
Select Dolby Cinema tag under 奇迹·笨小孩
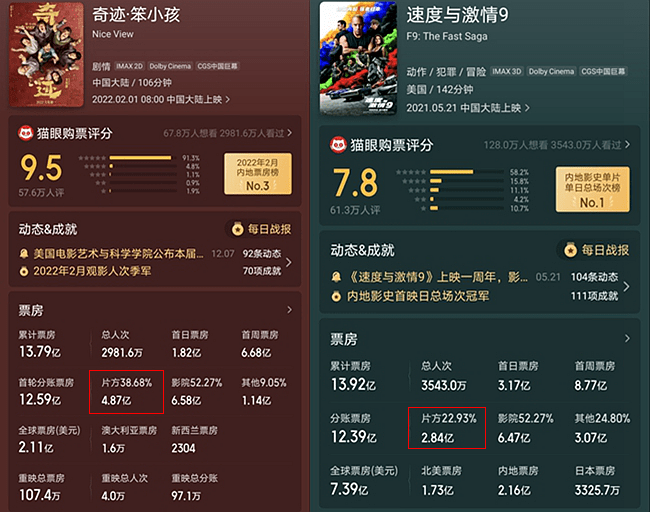(170, 66)
